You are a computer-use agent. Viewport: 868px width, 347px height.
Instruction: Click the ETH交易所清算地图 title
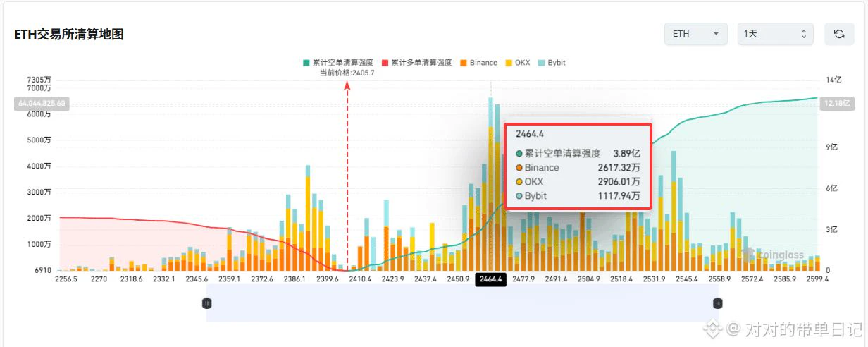coord(69,34)
